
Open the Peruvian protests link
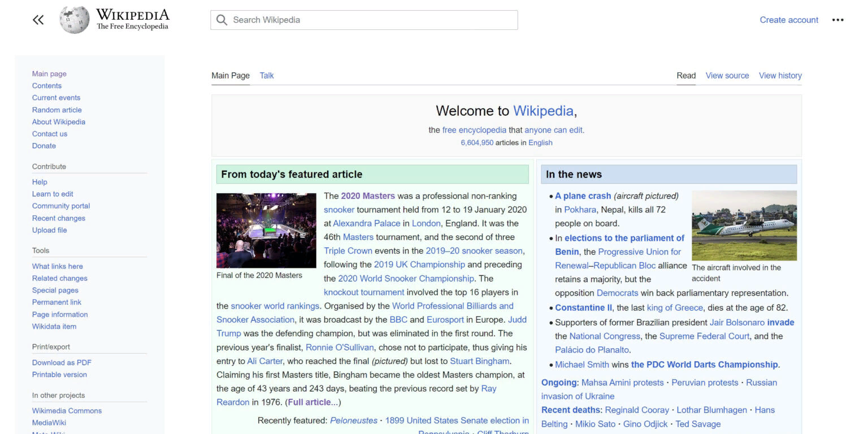pos(705,383)
